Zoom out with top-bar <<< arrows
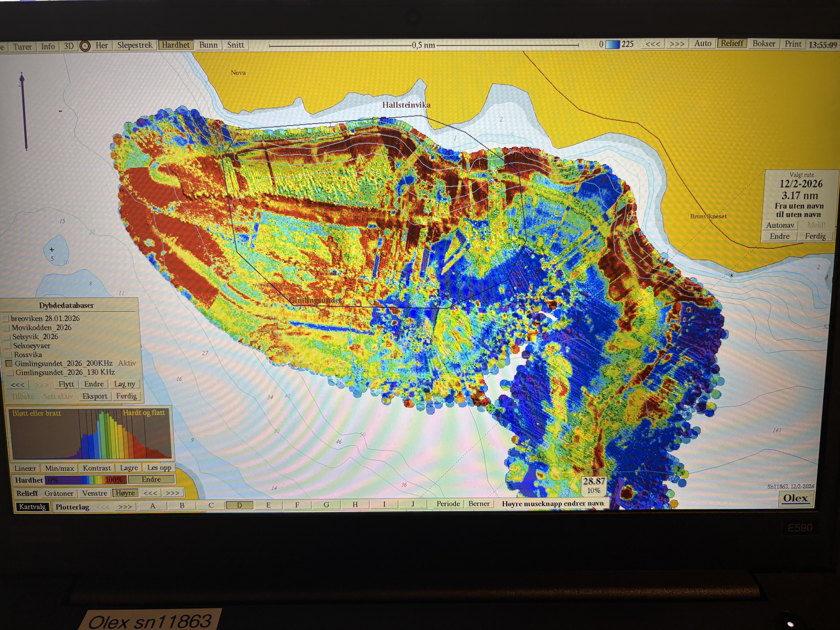This screenshot has width=840, height=630. (x=653, y=44)
